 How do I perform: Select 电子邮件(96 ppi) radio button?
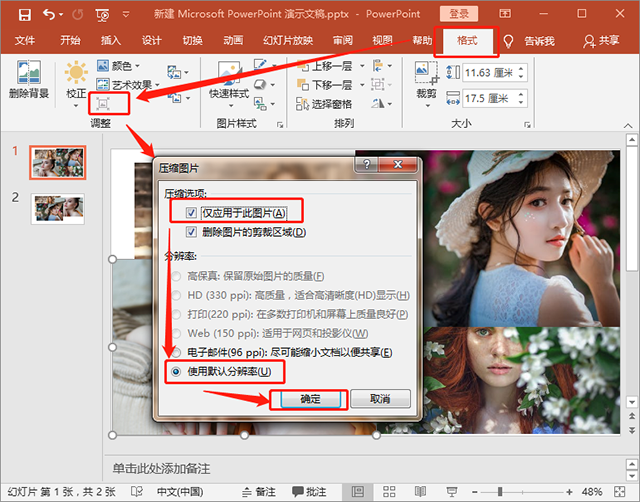[176, 352]
